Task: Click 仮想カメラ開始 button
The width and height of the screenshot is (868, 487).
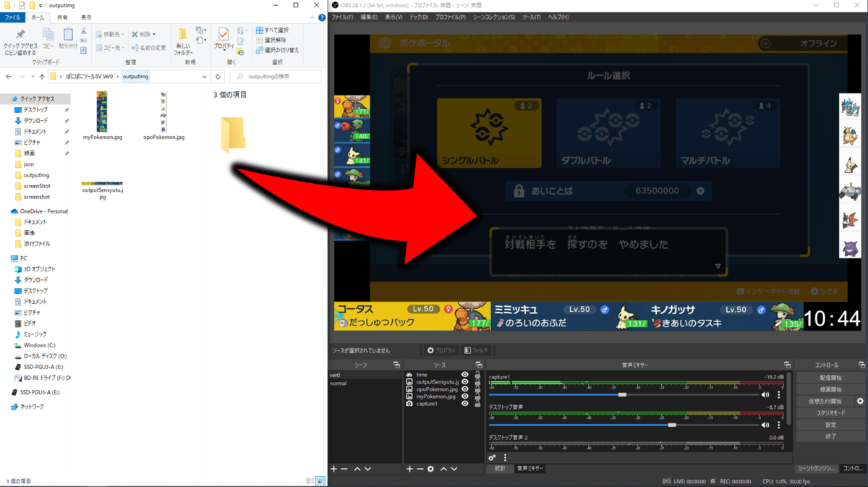Action: (825, 401)
